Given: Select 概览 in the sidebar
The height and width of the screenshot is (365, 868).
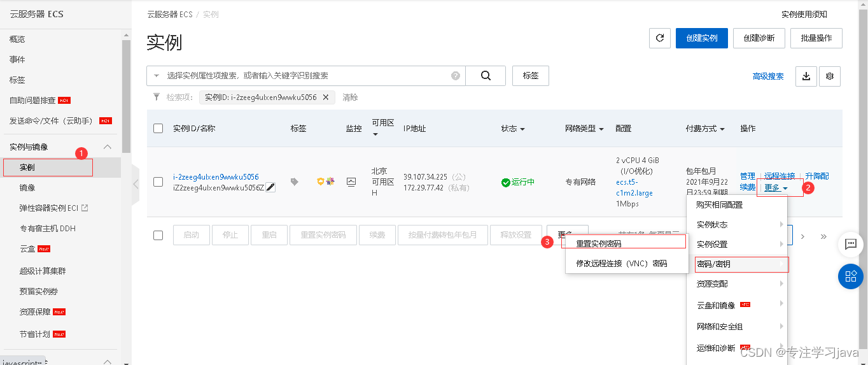Looking at the screenshot, I should [x=17, y=39].
